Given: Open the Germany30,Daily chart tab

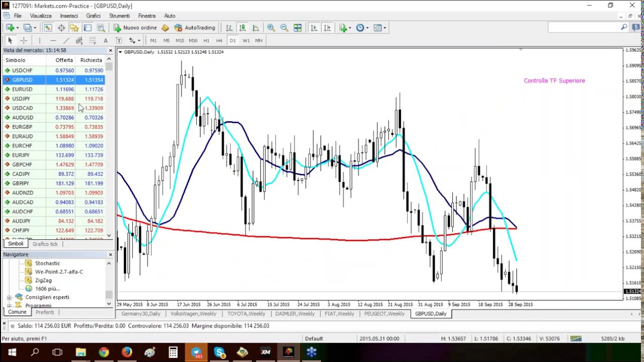Looking at the screenshot, I should point(141,314).
